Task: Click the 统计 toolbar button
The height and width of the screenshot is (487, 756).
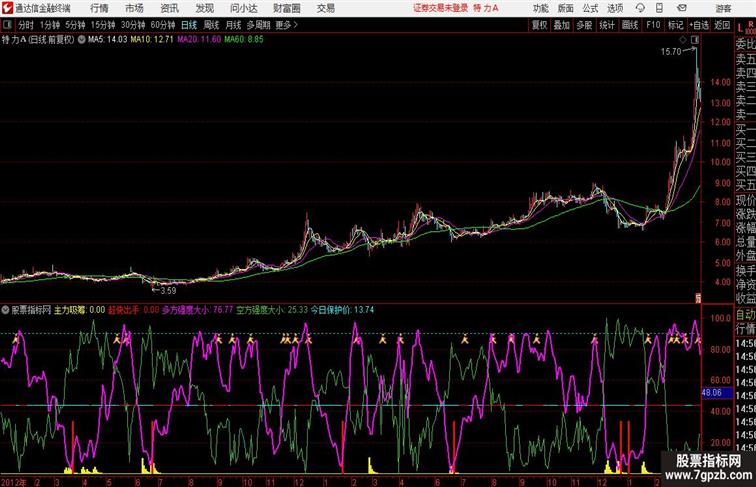Action: tap(607, 25)
